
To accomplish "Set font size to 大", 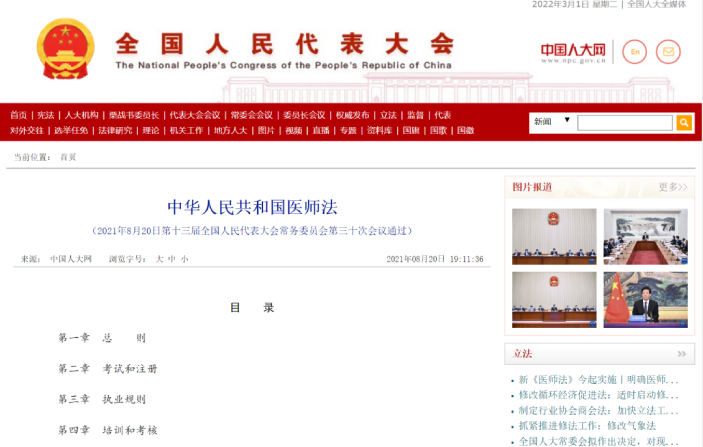I will tap(158, 259).
